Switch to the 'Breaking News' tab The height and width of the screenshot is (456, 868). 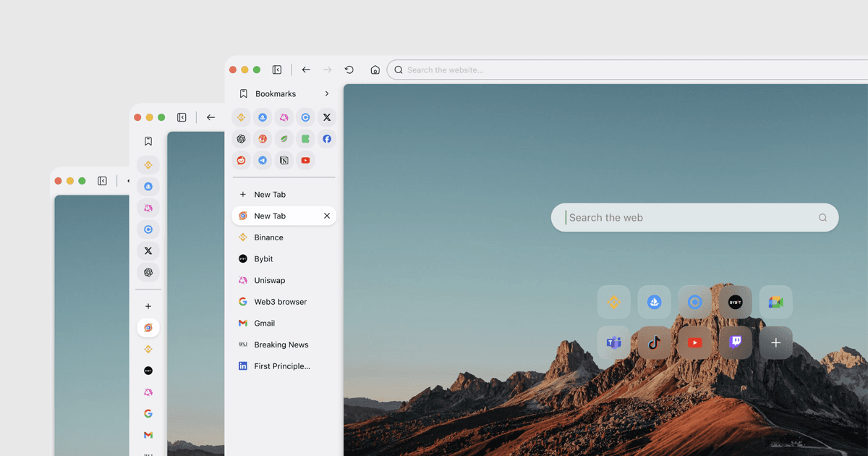pyautogui.click(x=284, y=345)
